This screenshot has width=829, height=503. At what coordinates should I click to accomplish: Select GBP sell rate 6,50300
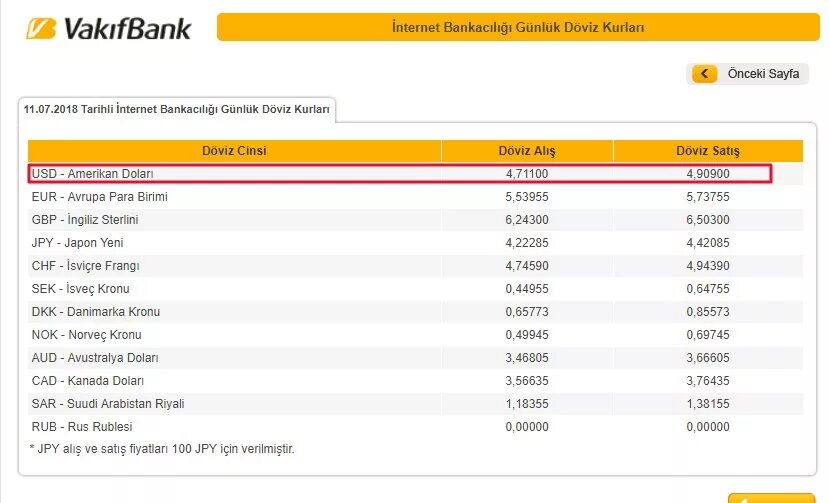pyautogui.click(x=708, y=220)
